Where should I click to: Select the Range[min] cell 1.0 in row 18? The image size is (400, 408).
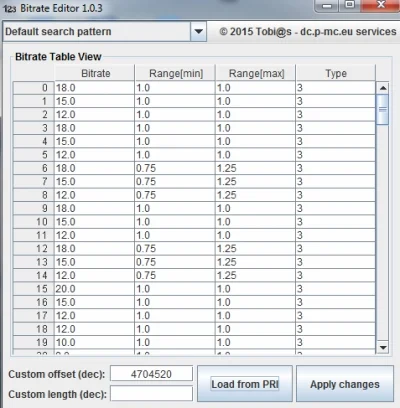(x=175, y=329)
